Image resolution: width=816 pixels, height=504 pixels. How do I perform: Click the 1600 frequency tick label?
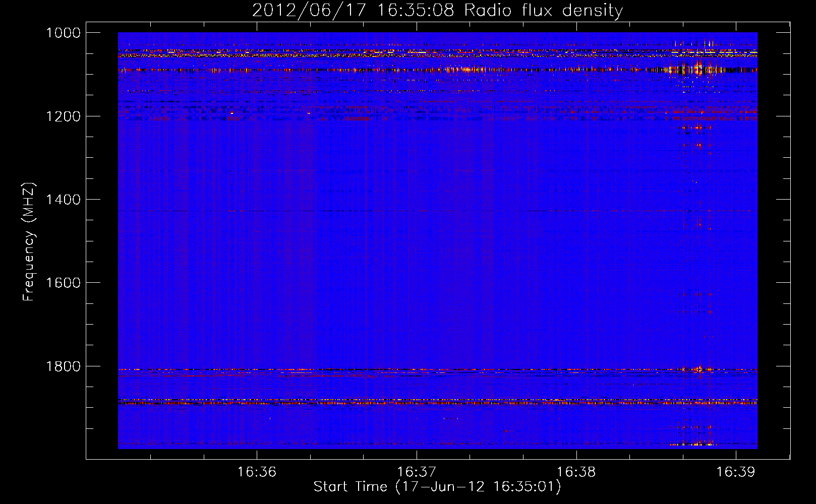point(64,283)
